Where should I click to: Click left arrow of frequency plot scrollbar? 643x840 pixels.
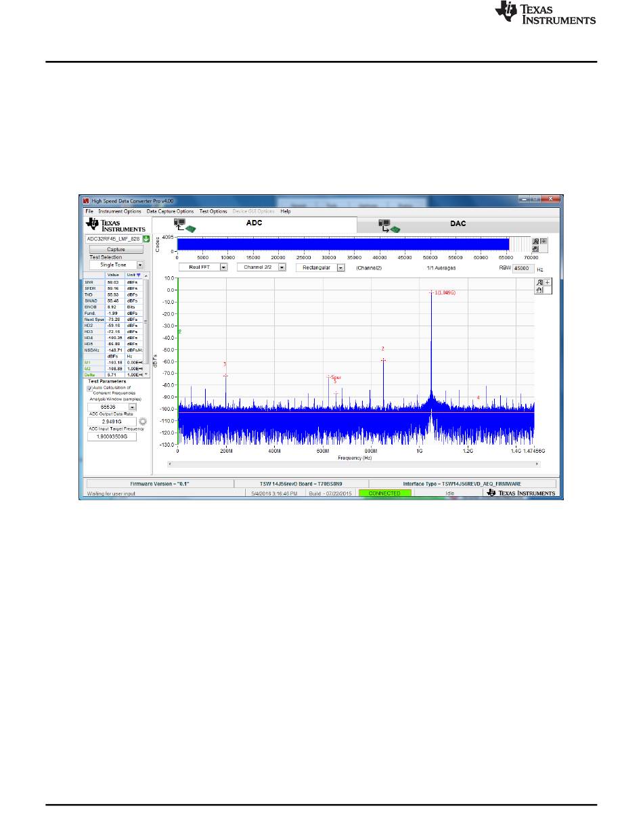pos(171,464)
